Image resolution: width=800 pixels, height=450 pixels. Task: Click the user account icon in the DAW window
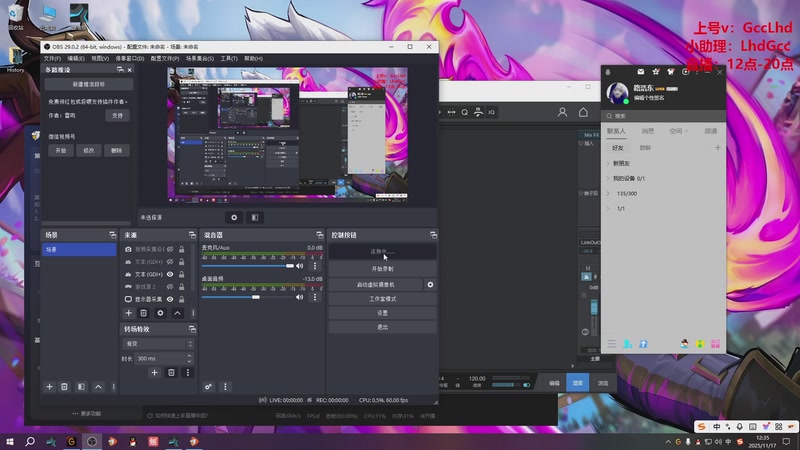coord(562,112)
